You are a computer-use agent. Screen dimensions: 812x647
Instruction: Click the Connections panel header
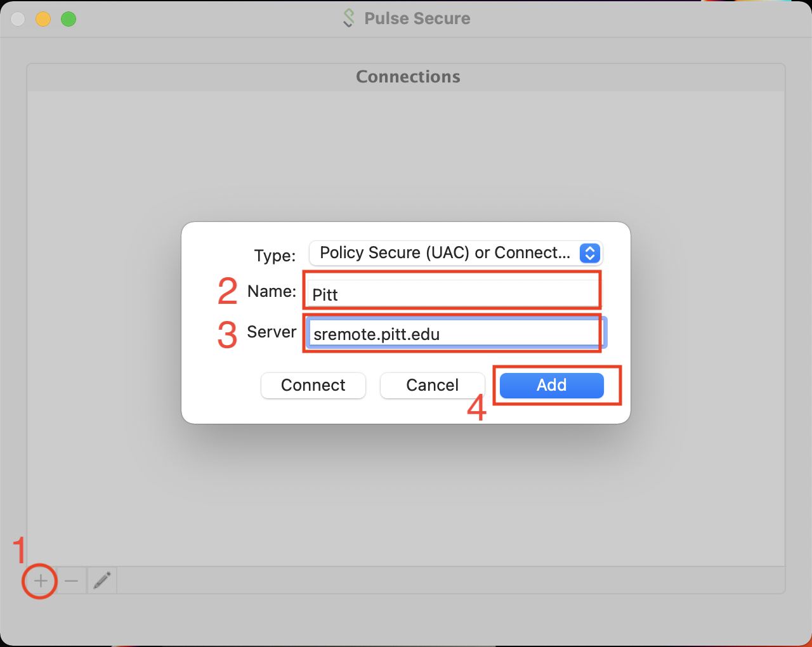pyautogui.click(x=407, y=76)
